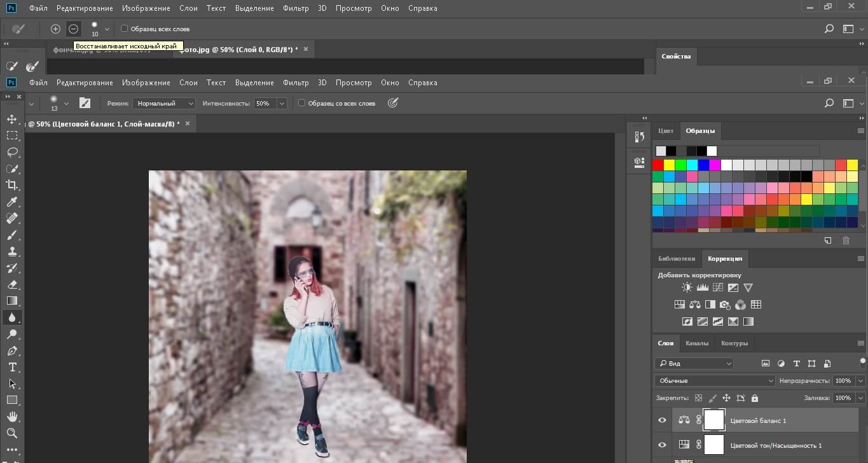This screenshot has height=463, width=868.
Task: Select the Eraser tool
Action: (x=12, y=285)
